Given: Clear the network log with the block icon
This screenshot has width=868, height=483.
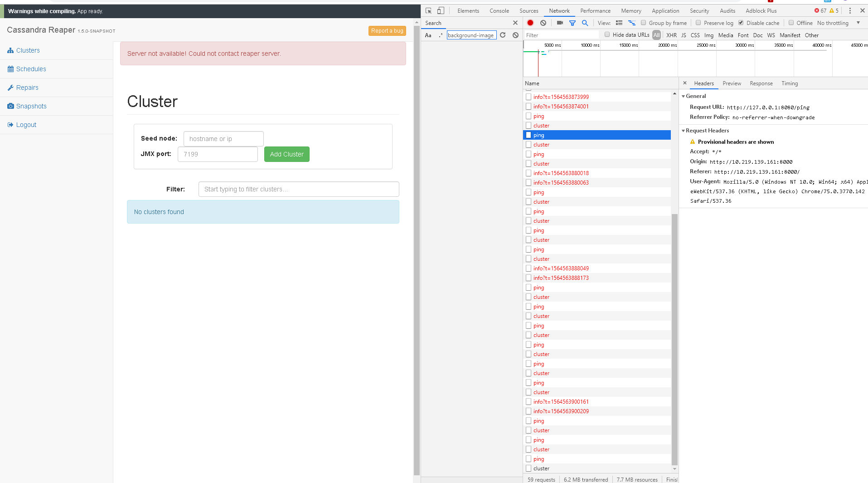Looking at the screenshot, I should point(543,22).
